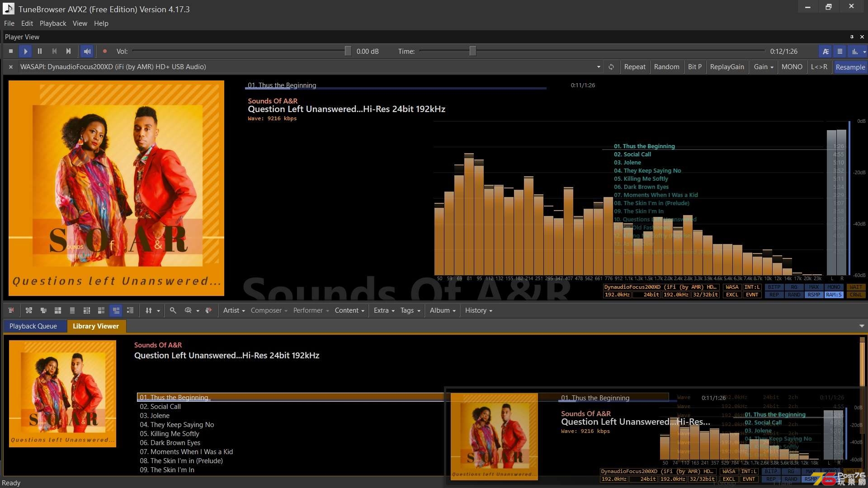Close the WASAPI audio device with X
Image resolution: width=868 pixels, height=488 pixels.
[x=11, y=67]
